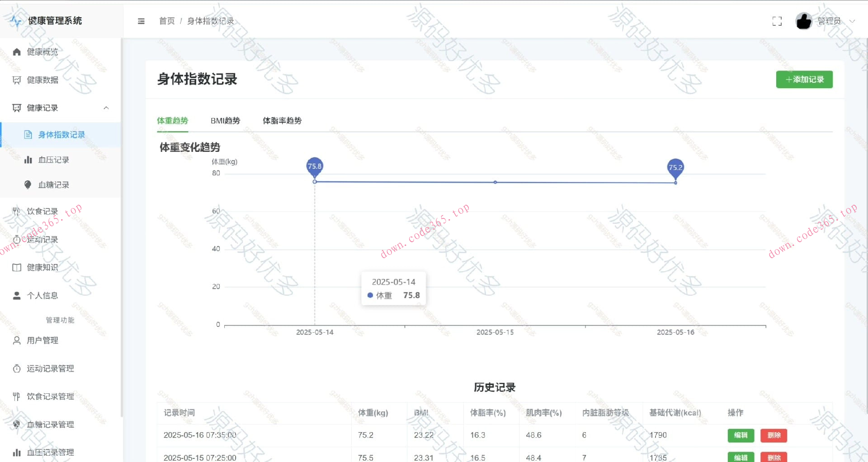
Task: Click the 75.8 chart data marker
Action: (x=314, y=166)
